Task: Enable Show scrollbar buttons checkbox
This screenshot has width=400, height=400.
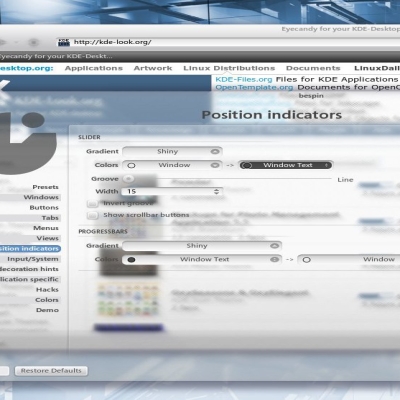Action: (92, 215)
